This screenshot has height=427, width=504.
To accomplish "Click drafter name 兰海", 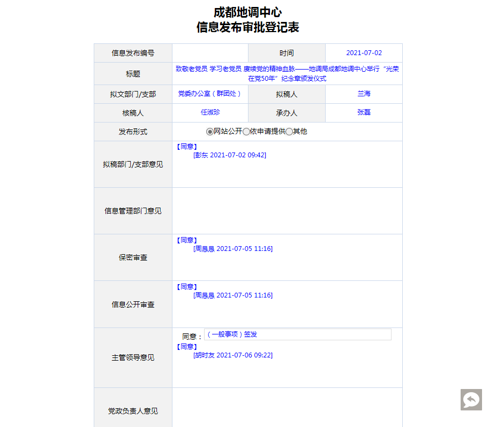I will tap(364, 94).
